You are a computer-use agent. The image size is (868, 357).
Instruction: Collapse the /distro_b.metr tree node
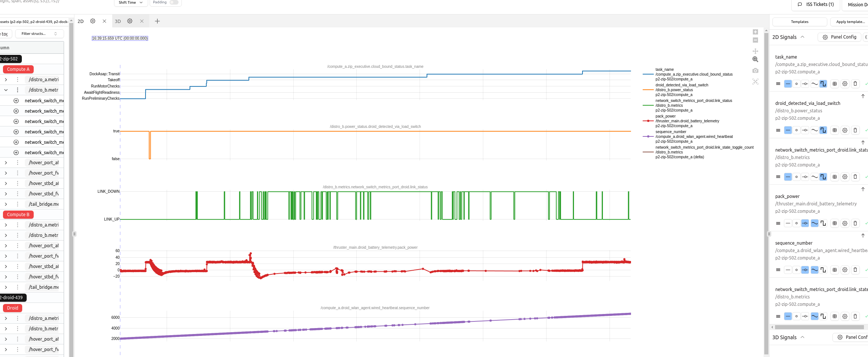click(6, 90)
